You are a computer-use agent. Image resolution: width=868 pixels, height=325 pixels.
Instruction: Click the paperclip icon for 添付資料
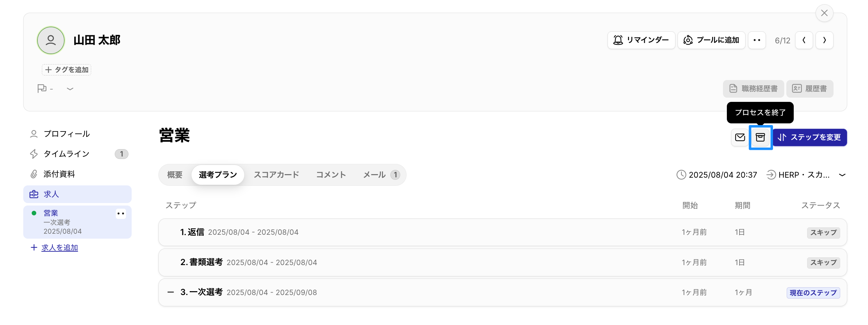click(34, 173)
